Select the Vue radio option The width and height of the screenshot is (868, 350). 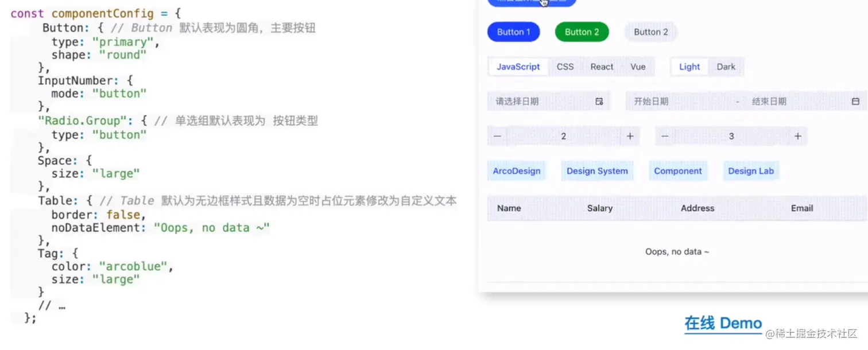pyautogui.click(x=638, y=67)
